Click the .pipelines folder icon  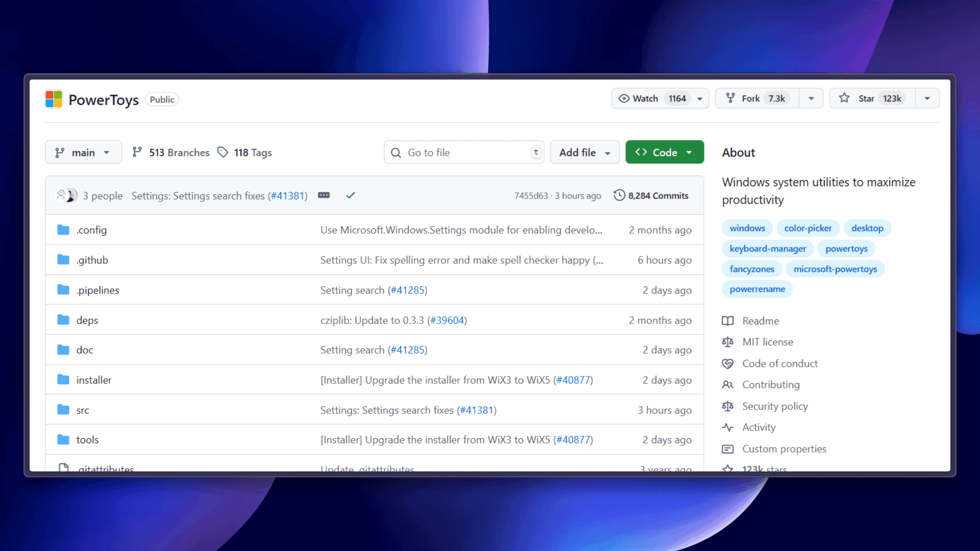(63, 290)
